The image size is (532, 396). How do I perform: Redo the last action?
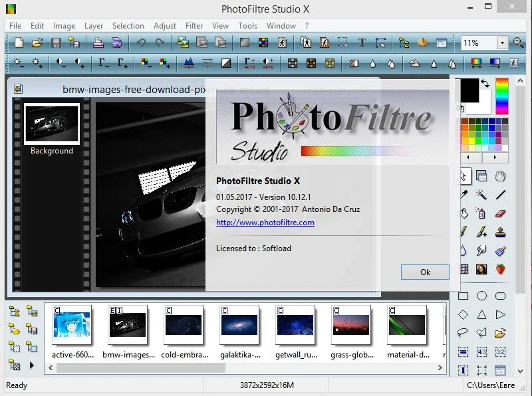click(x=160, y=43)
